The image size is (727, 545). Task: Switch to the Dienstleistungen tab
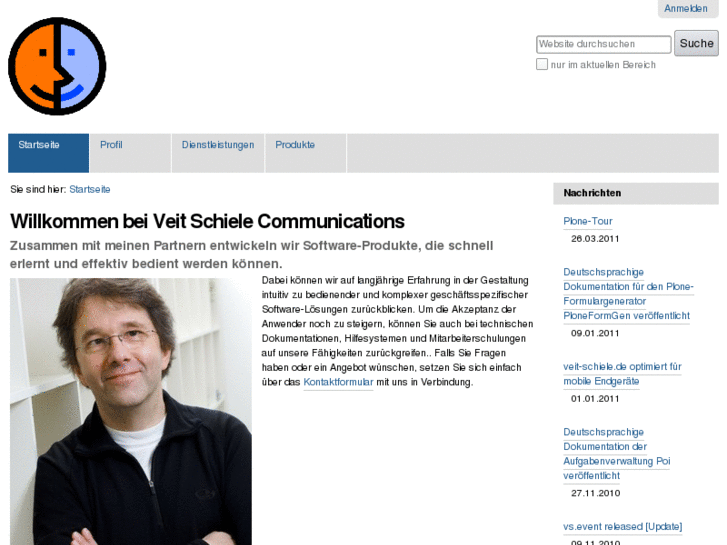point(218,153)
